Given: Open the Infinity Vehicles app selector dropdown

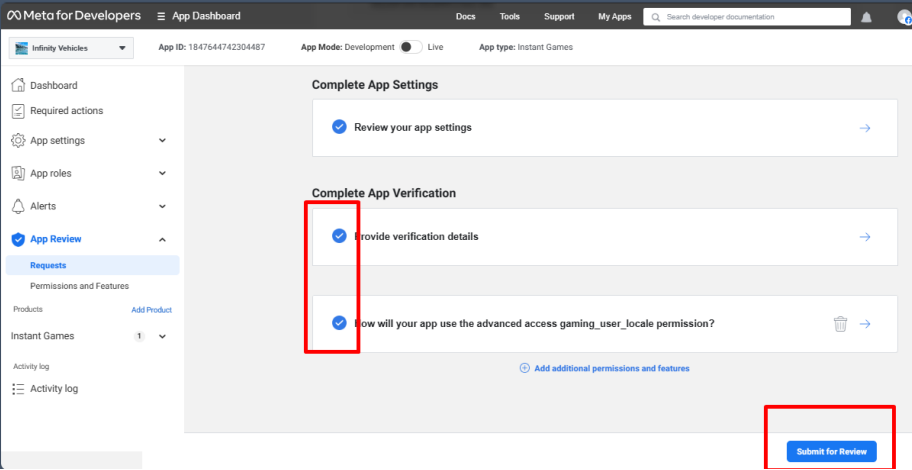Looking at the screenshot, I should click(x=71, y=48).
